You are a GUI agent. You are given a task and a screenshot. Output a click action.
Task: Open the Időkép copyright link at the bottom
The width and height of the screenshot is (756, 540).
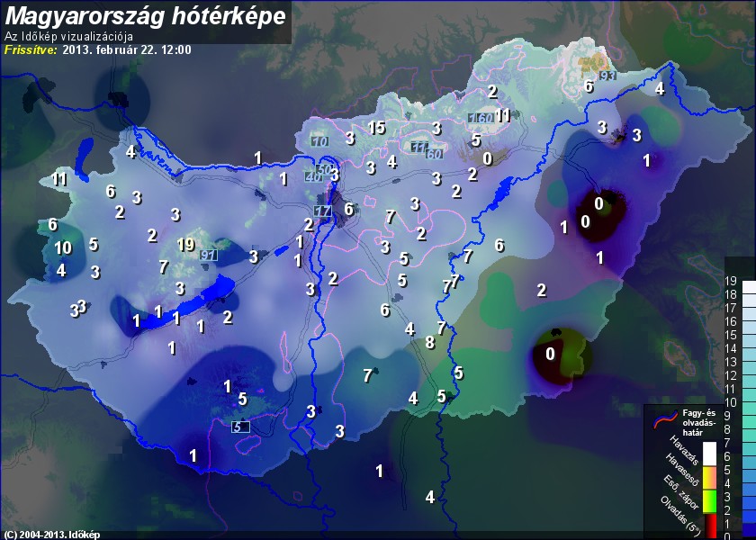(50, 535)
